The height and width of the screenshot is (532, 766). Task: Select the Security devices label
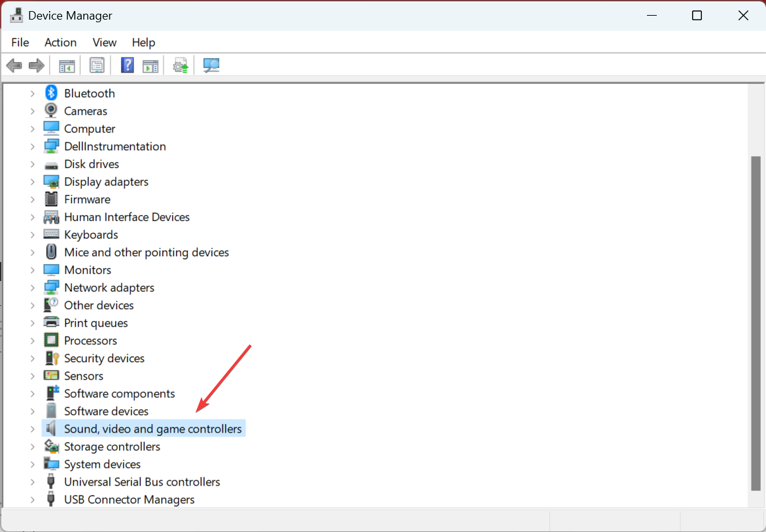click(105, 358)
